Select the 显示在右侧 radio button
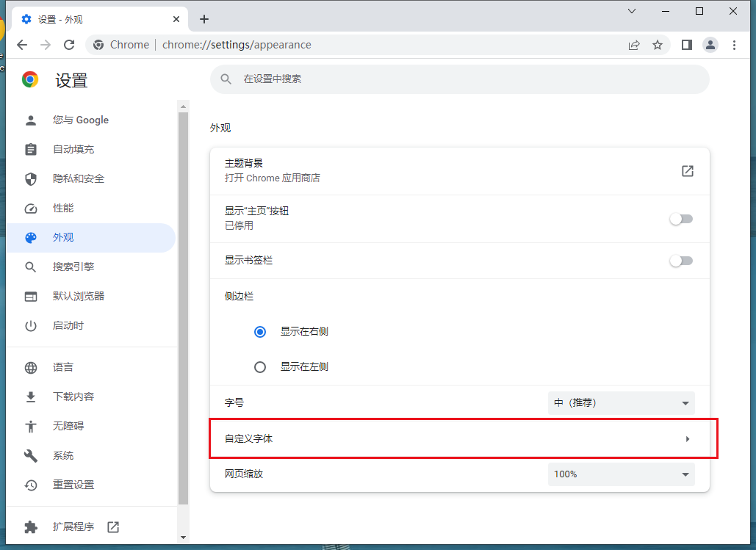Image resolution: width=756 pixels, height=550 pixels. (x=260, y=332)
